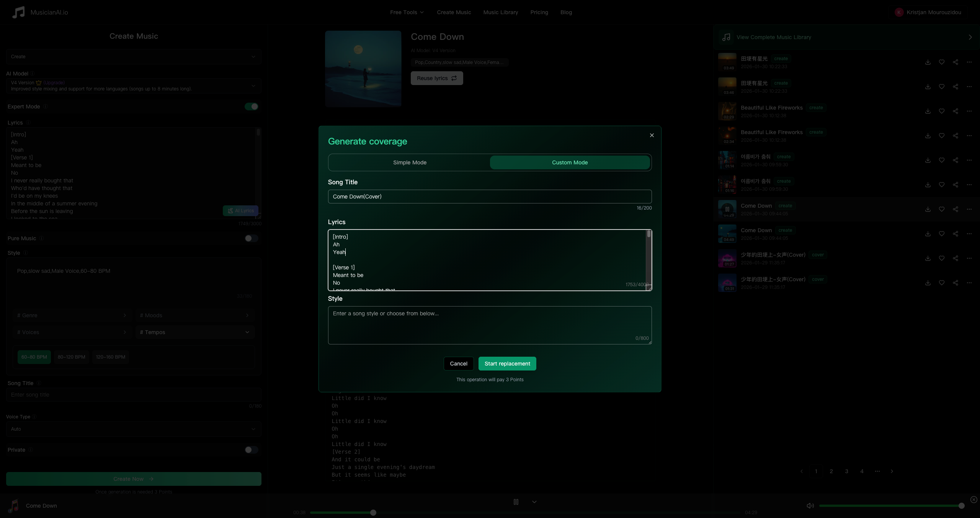The width and height of the screenshot is (980, 518).
Task: Collapse the # Tempos selector
Action: [x=195, y=332]
